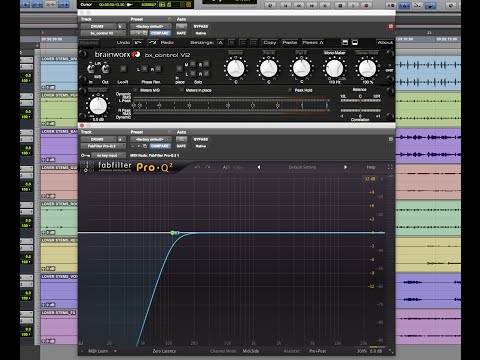Click Pro Tools transport record button
Image resolution: width=480 pixels, height=360 pixels.
point(366,5)
